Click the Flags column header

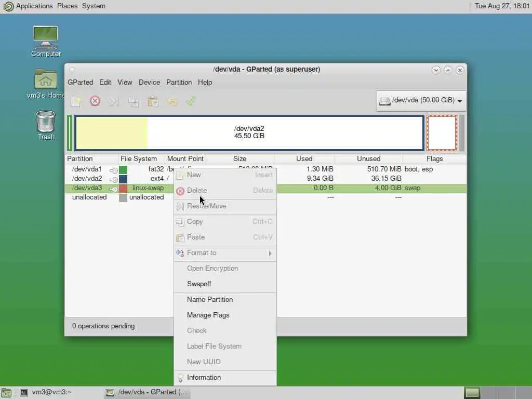[x=435, y=159]
